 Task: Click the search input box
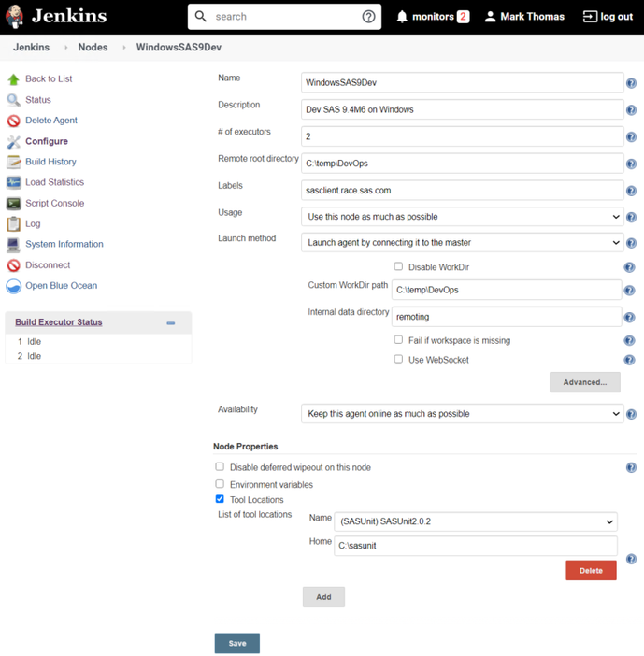(284, 17)
